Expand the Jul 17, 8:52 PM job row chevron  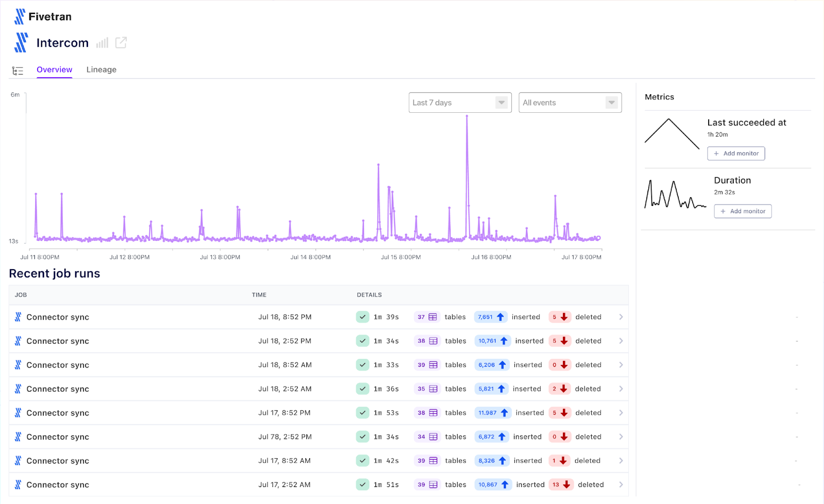(x=621, y=413)
